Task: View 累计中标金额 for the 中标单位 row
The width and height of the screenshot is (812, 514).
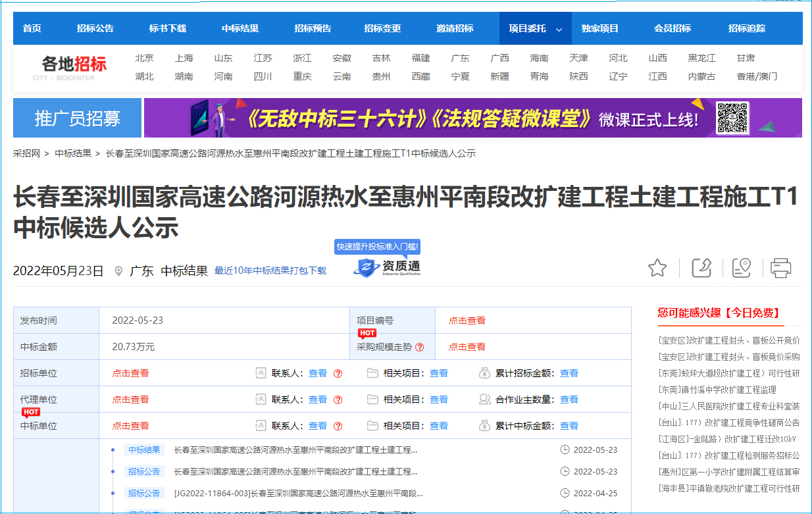Action: pyautogui.click(x=569, y=426)
